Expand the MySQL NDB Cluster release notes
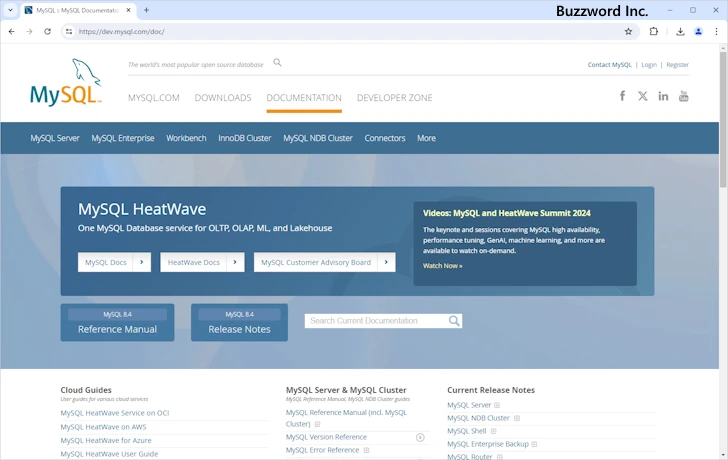The width and height of the screenshot is (728, 460). point(516,418)
